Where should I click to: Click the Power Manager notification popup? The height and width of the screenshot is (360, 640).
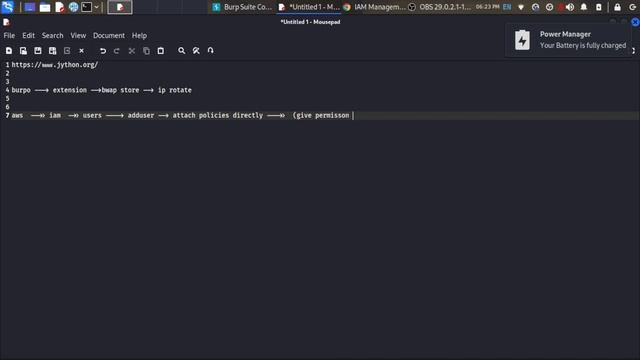568,40
